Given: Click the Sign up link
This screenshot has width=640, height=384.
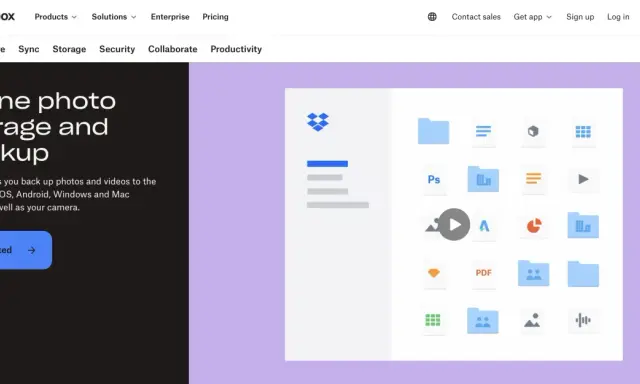Looking at the screenshot, I should click(x=580, y=17).
